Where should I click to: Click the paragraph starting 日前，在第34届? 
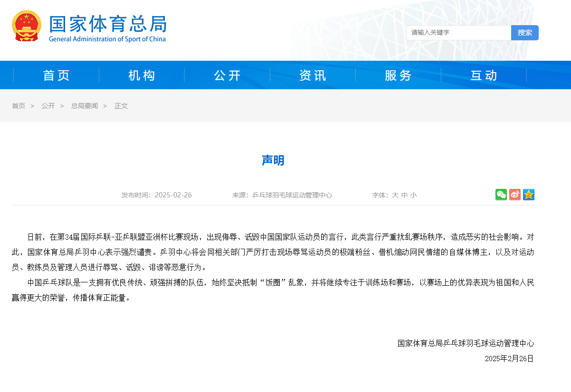(273, 252)
